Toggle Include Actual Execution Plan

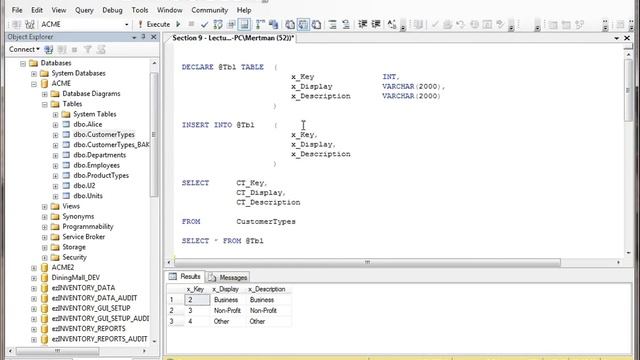[x=260, y=24]
